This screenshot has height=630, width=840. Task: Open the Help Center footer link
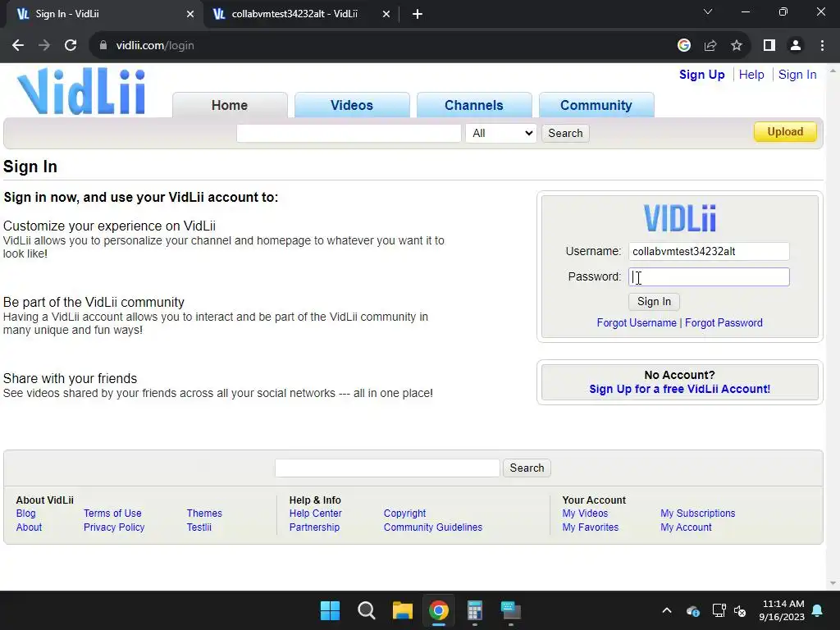(316, 514)
